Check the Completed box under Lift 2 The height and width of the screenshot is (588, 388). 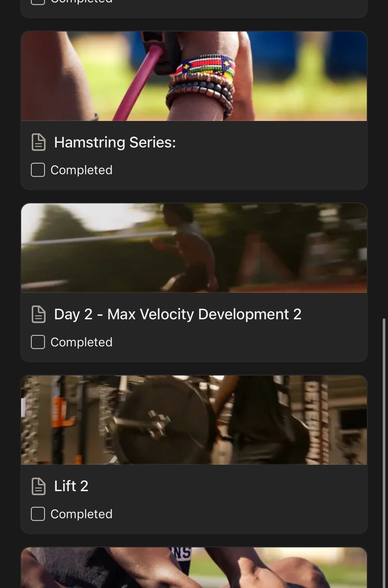click(x=38, y=514)
